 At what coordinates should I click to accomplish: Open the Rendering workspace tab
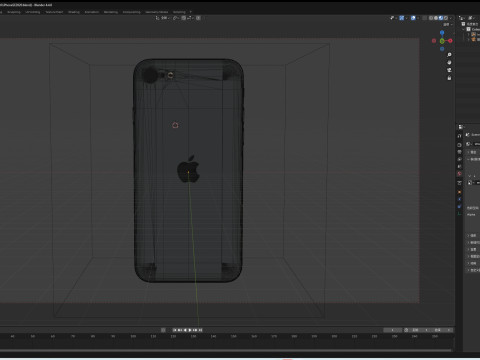(111, 12)
